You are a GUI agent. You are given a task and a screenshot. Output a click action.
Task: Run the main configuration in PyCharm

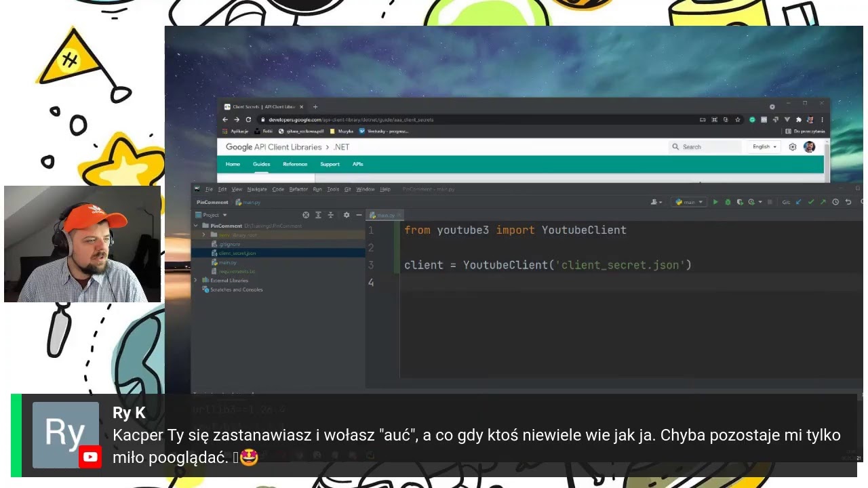pos(715,202)
